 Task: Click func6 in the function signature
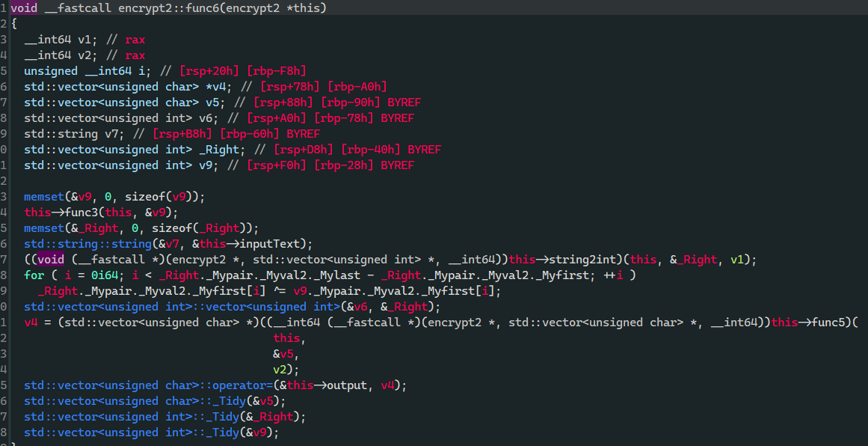(x=214, y=8)
